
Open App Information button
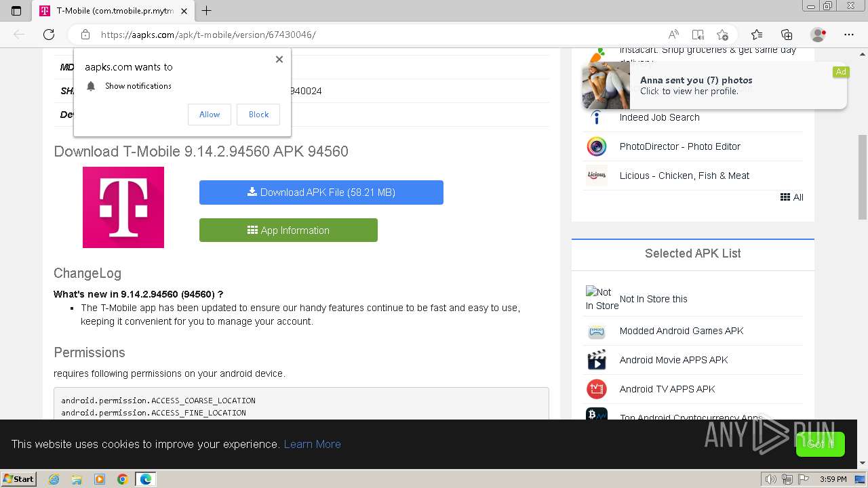click(288, 230)
